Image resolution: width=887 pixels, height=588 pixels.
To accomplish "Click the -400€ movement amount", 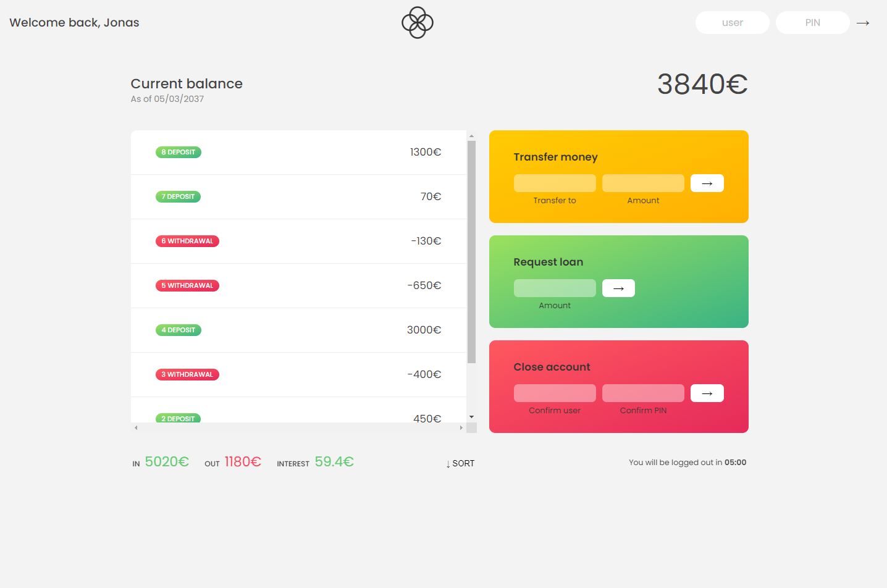I will point(424,374).
